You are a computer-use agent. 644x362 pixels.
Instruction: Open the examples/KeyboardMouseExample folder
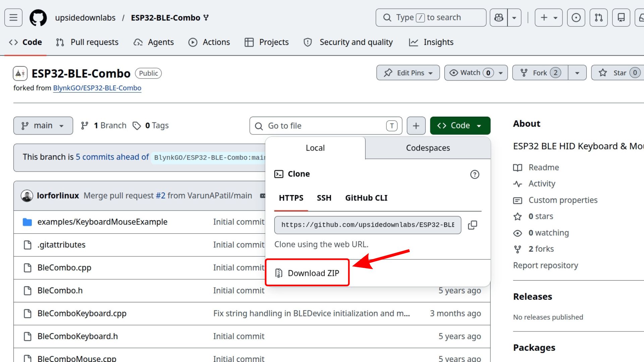pyautogui.click(x=102, y=222)
